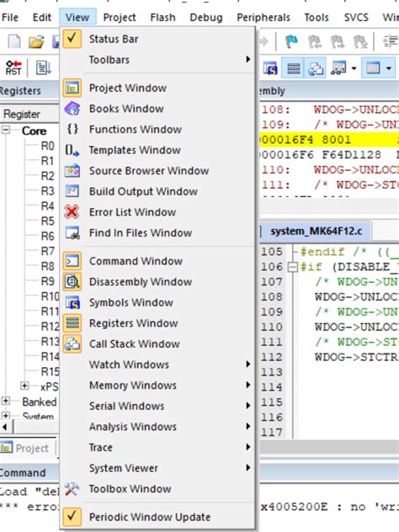Open the Symbols Window icon entry
399x532 pixels.
click(72, 302)
